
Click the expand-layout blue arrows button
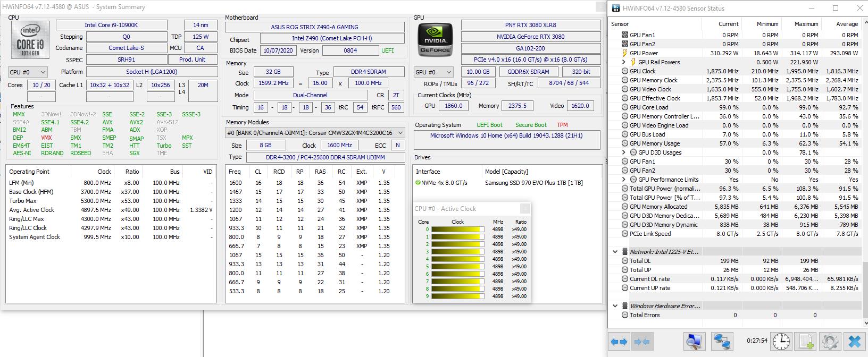(x=619, y=342)
